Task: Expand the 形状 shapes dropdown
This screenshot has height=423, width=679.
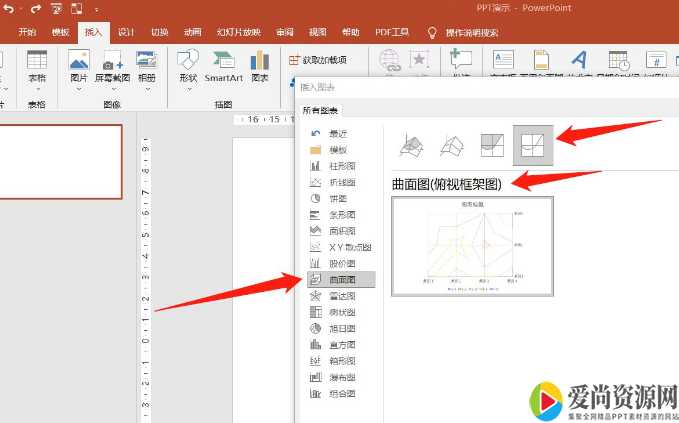Action: pos(187,68)
